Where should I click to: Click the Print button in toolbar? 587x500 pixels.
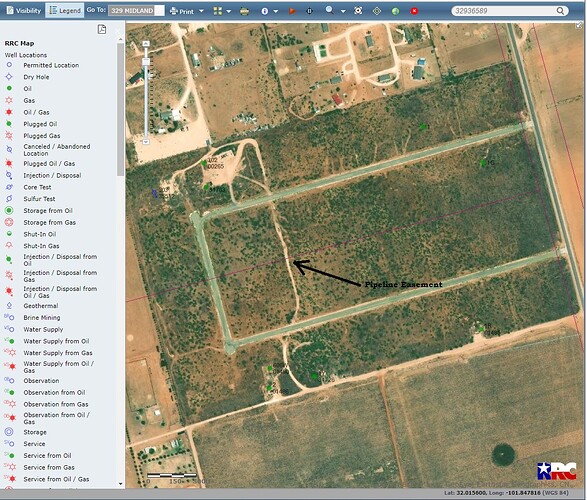tap(182, 11)
